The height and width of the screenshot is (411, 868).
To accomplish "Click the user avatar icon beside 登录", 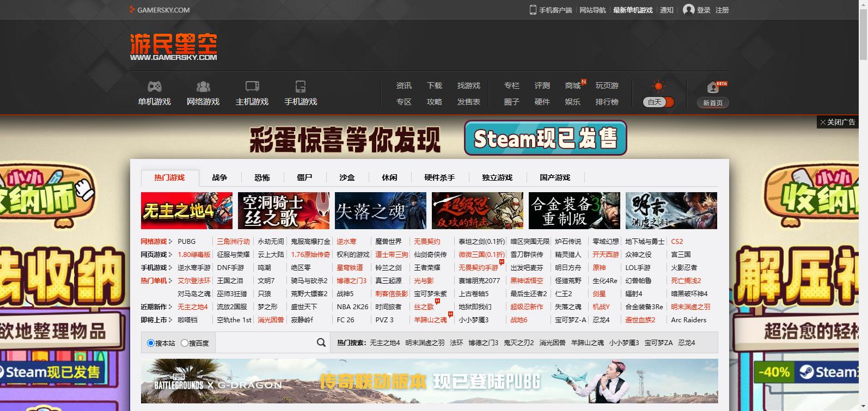I will point(689,10).
